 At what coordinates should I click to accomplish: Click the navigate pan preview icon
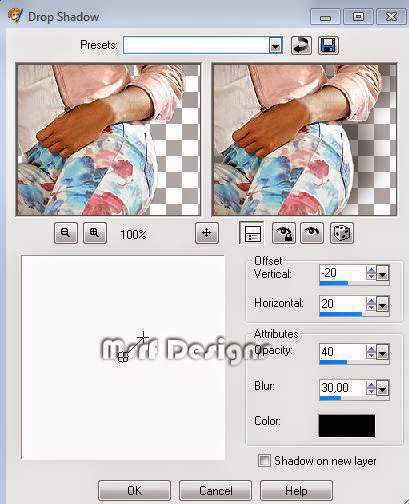207,233
